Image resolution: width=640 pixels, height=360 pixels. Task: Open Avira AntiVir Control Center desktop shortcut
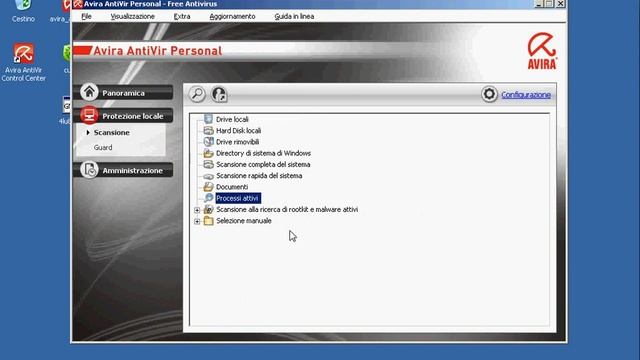point(23,62)
